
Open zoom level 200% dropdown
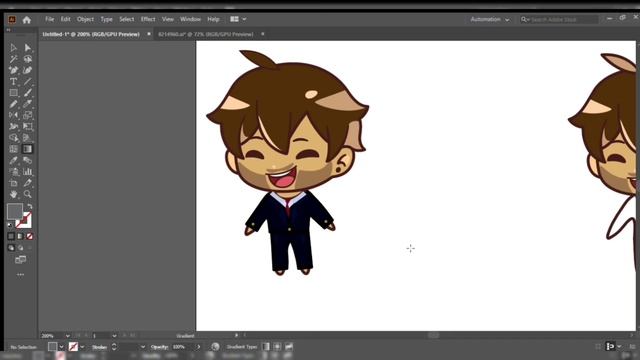coord(68,336)
